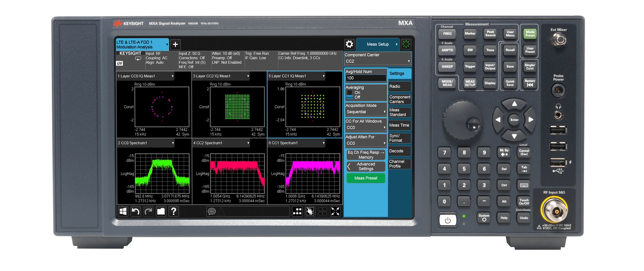The width and height of the screenshot is (644, 271).
Task: Click the Avg/Hold Num input field
Action: (x=365, y=78)
